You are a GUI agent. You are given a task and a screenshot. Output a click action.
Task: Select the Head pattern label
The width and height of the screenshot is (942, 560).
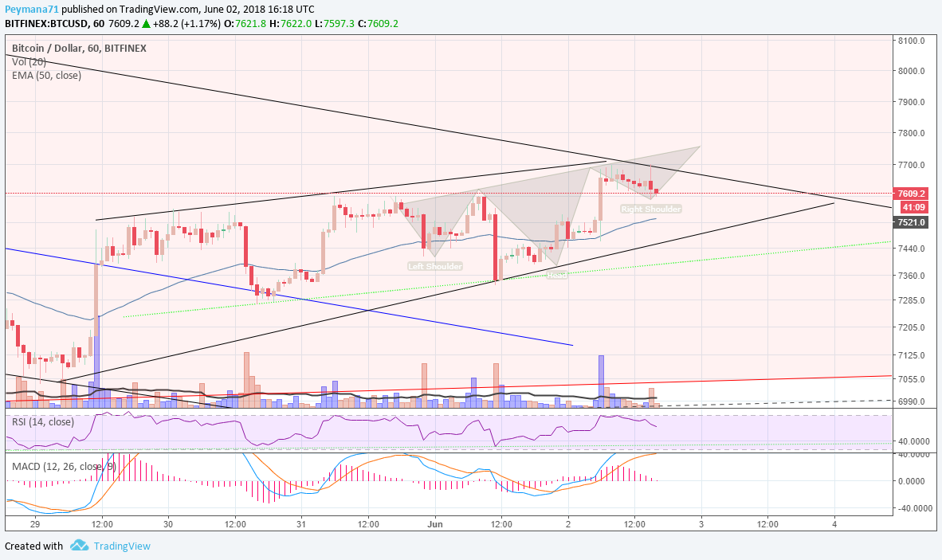click(556, 275)
